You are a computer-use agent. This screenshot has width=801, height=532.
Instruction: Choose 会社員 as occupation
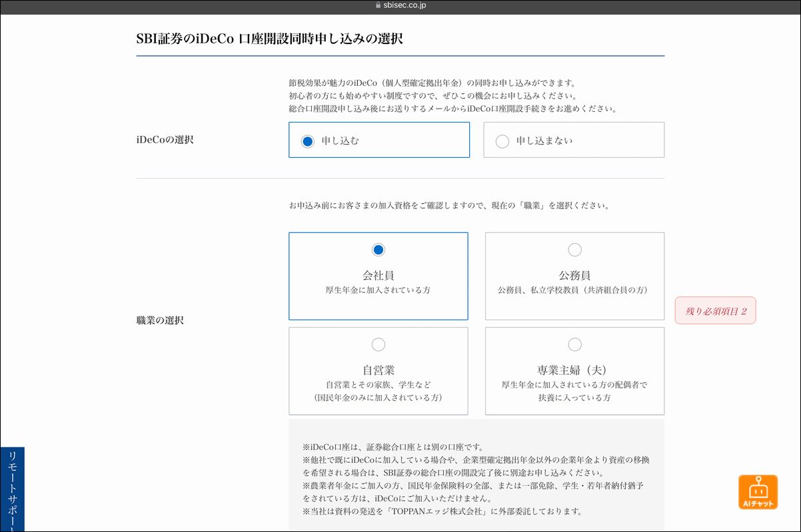[379, 276]
